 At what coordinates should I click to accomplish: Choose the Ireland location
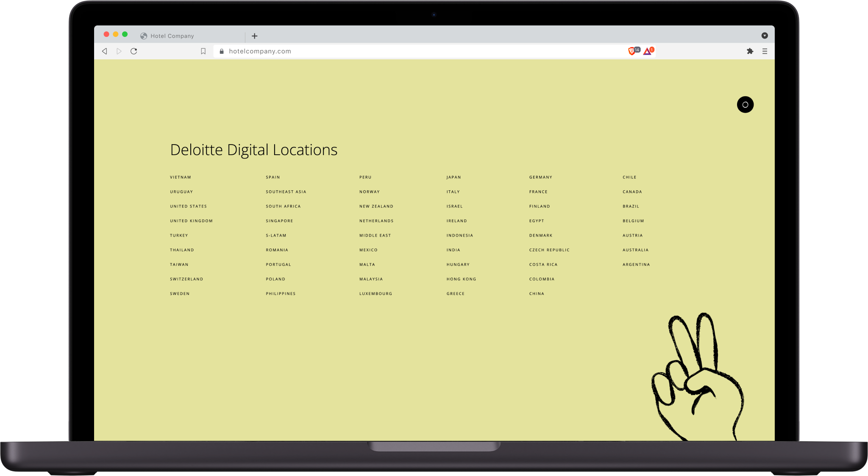pyautogui.click(x=456, y=221)
